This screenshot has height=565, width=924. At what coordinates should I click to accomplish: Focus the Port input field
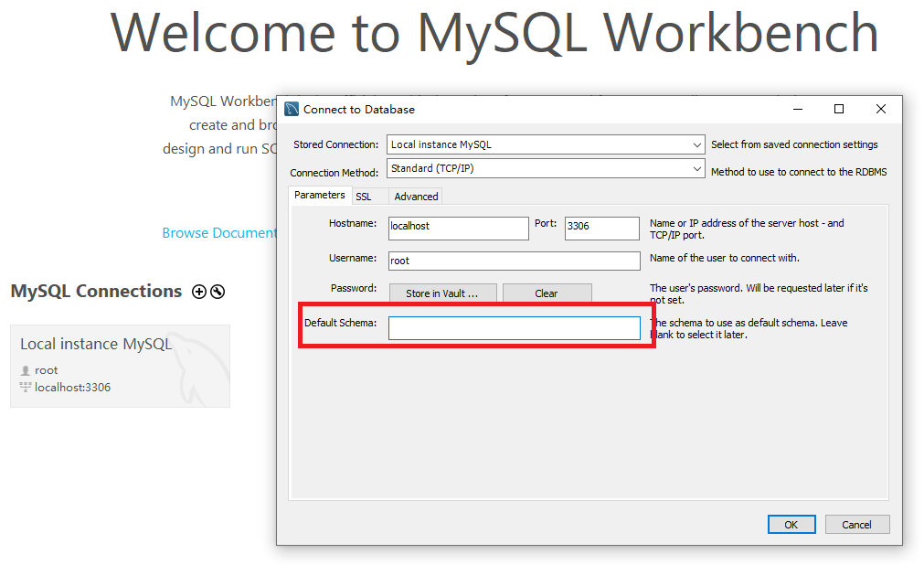tap(601, 229)
